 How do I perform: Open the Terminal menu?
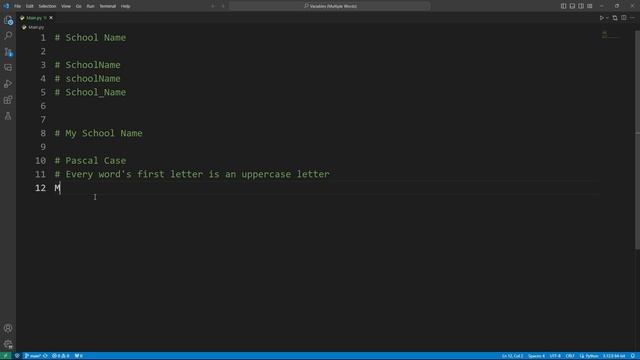[108, 6]
